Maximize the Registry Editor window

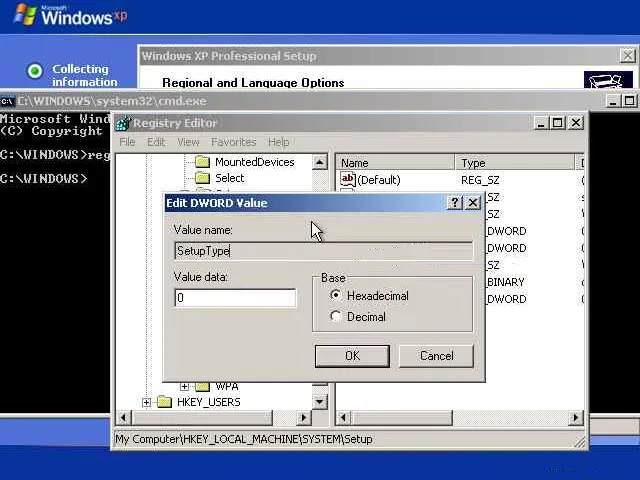tap(558, 123)
